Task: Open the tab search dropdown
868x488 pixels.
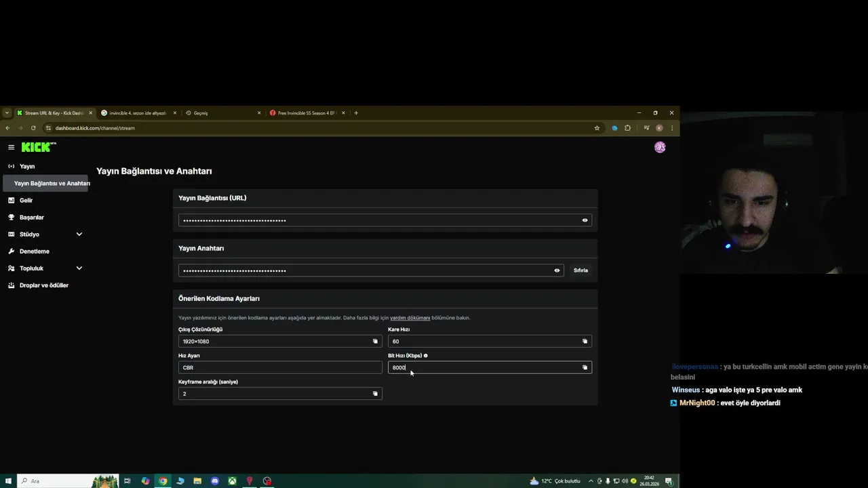Action: pyautogui.click(x=6, y=113)
